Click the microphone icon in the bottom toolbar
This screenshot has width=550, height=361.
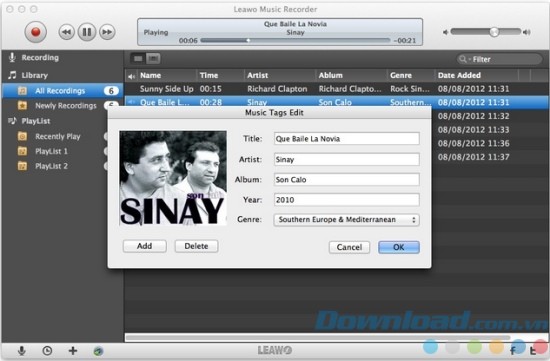pyautogui.click(x=22, y=351)
